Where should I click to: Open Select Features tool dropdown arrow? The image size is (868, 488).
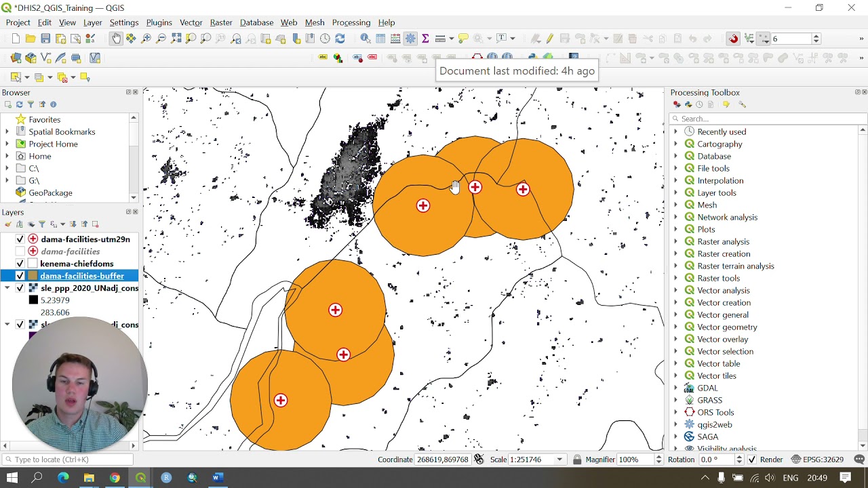[26, 77]
